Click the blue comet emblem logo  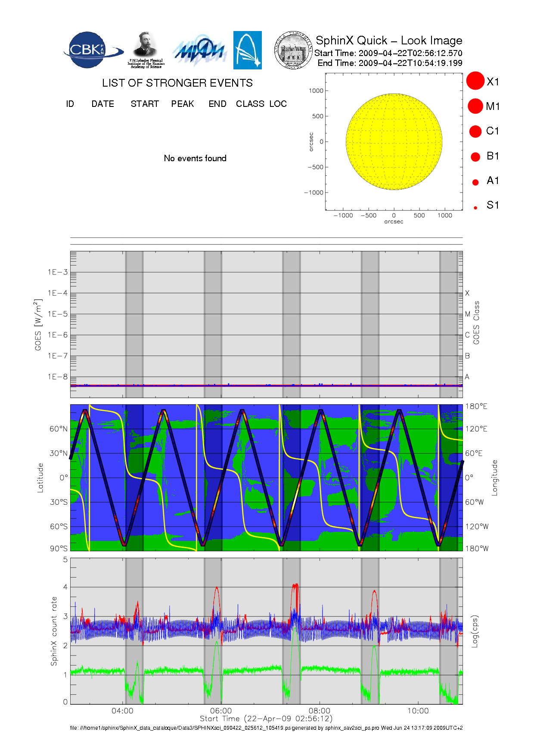coord(247,50)
